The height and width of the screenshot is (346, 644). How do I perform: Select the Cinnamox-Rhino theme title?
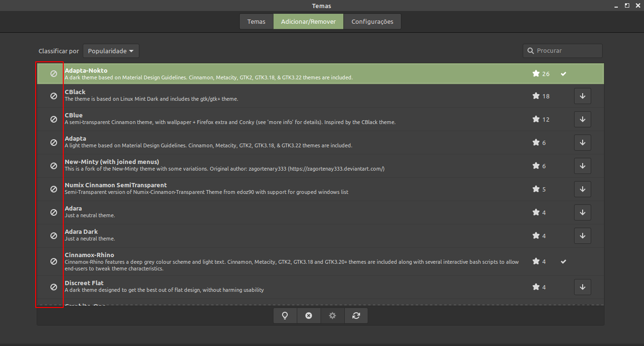coord(89,255)
